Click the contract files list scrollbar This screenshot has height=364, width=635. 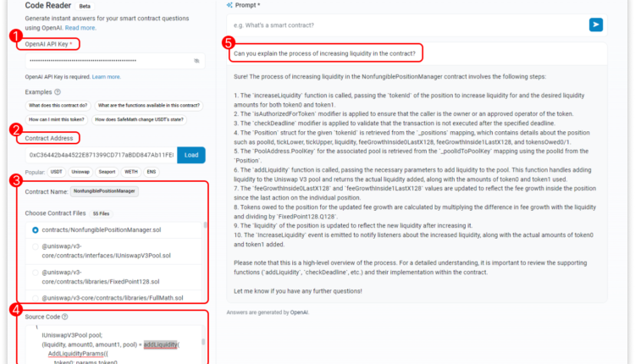click(205, 225)
